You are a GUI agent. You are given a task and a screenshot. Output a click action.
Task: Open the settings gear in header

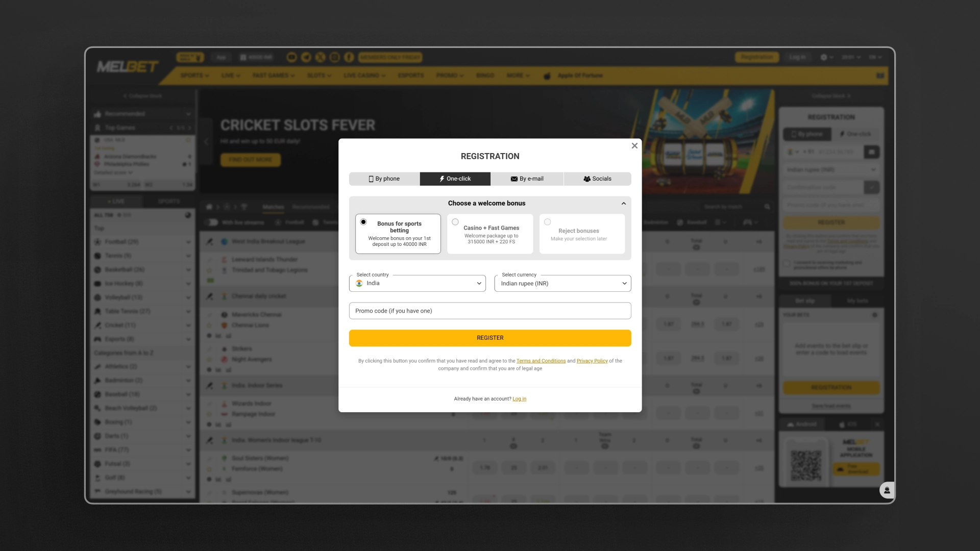coord(823,57)
